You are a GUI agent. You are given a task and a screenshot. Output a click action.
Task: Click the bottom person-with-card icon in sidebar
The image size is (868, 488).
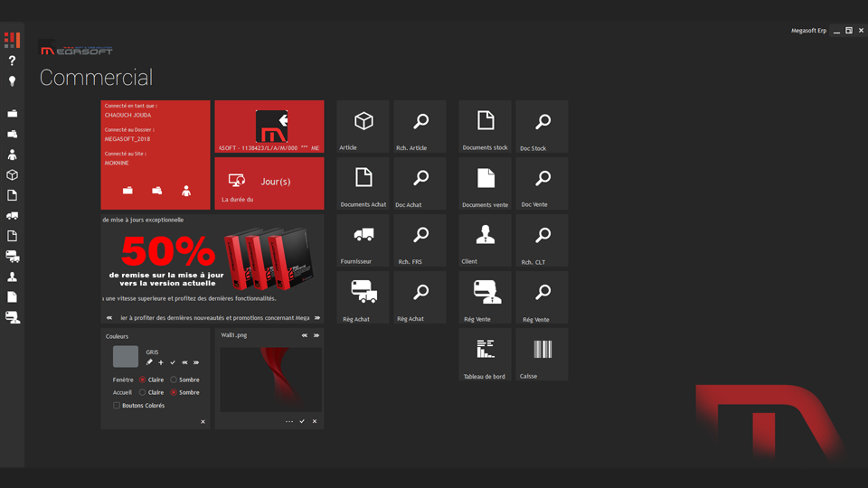[x=12, y=317]
